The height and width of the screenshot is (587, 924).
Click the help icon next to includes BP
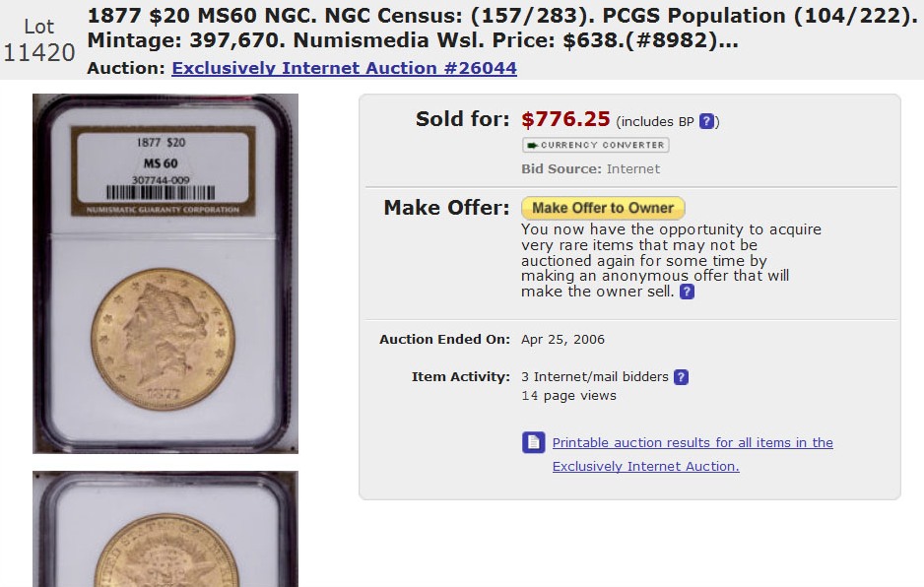pos(706,121)
